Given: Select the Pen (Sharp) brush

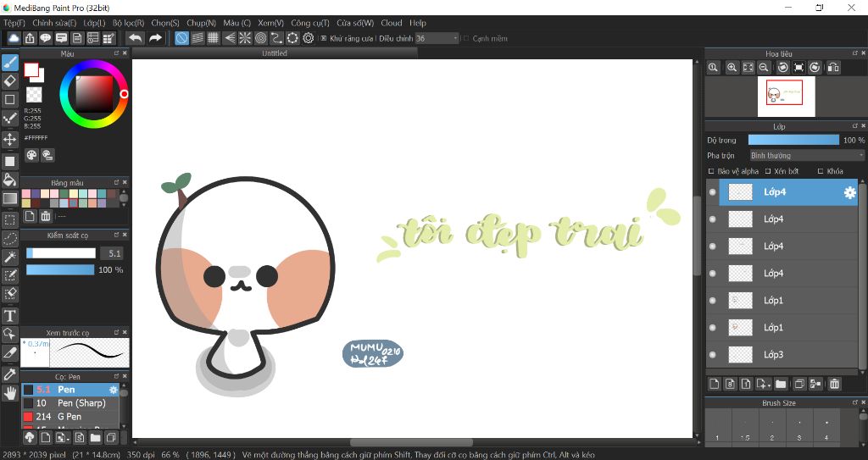Looking at the screenshot, I should (x=71, y=403).
